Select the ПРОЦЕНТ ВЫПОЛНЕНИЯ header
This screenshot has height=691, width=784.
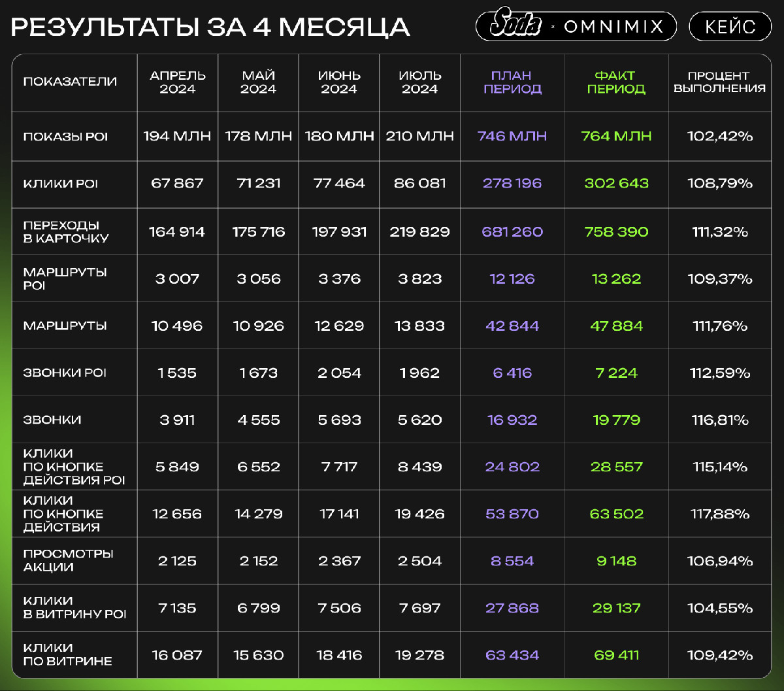click(x=720, y=82)
